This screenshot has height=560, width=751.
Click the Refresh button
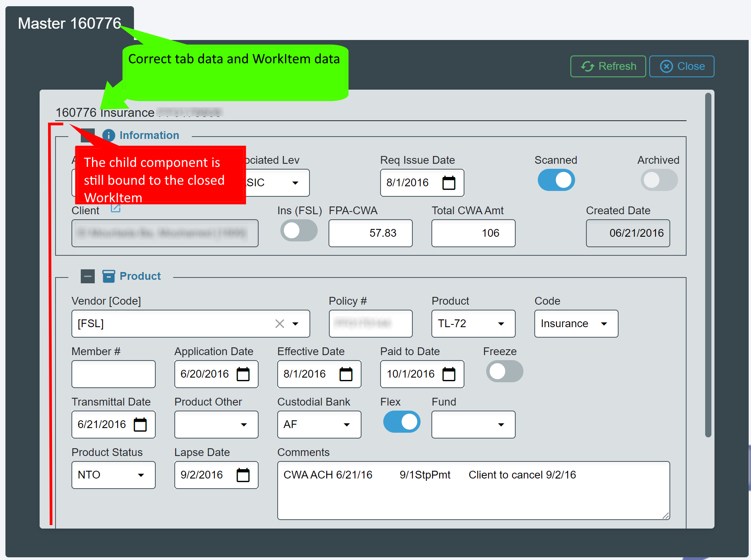pyautogui.click(x=608, y=66)
